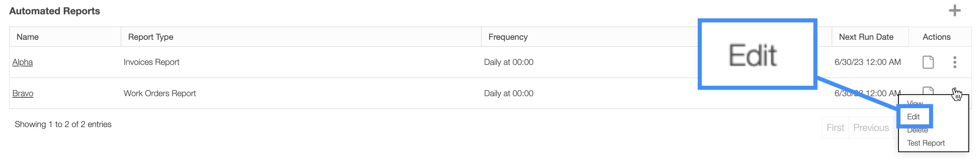Open the three-dot actions menu for Alpha
980x163 pixels.
pyautogui.click(x=955, y=62)
